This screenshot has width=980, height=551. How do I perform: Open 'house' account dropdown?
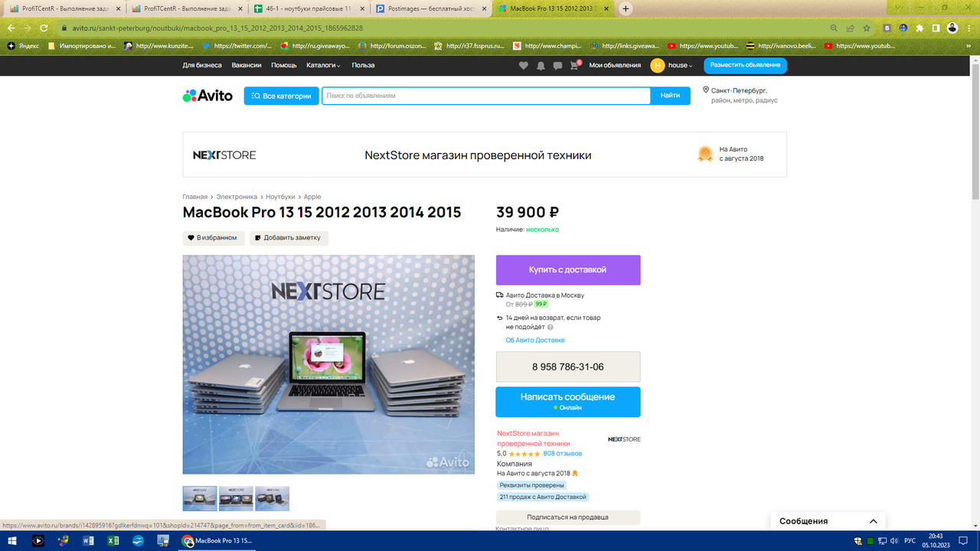pyautogui.click(x=680, y=66)
